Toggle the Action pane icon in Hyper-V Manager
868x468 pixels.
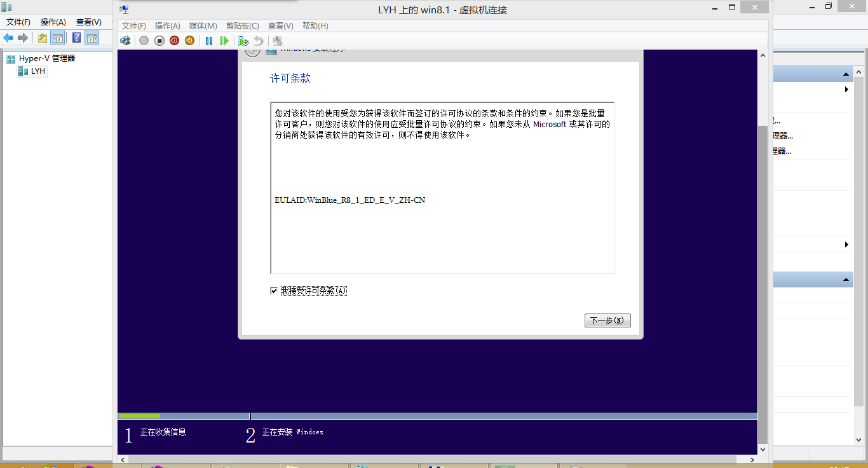click(x=92, y=38)
